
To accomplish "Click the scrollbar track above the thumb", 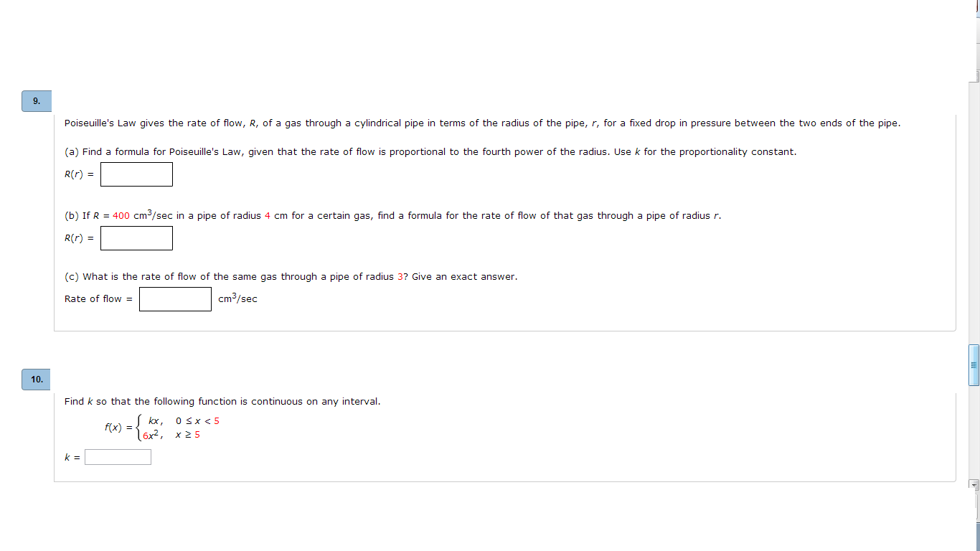I will pyautogui.click(x=974, y=215).
